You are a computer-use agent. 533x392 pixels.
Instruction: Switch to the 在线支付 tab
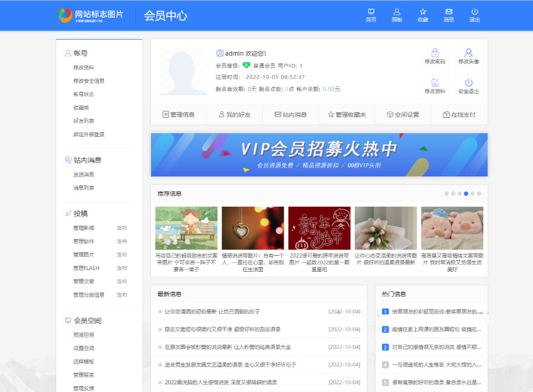[459, 115]
